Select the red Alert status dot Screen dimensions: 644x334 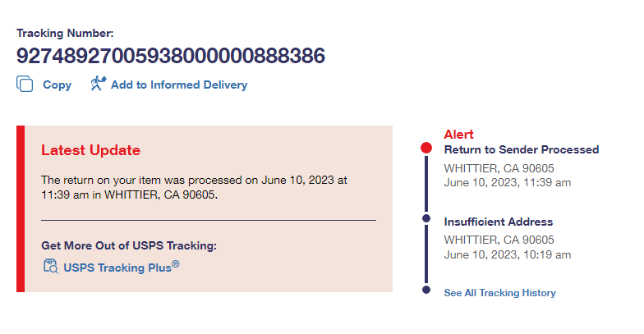[425, 149]
